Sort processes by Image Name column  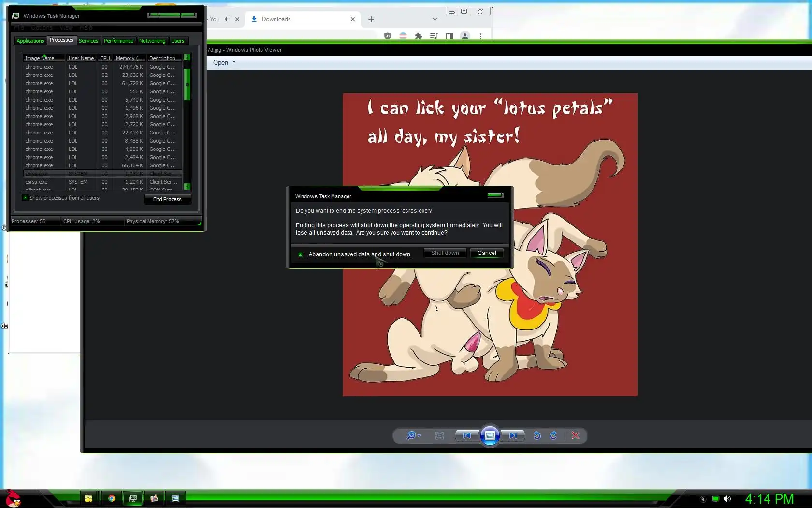tap(44, 58)
